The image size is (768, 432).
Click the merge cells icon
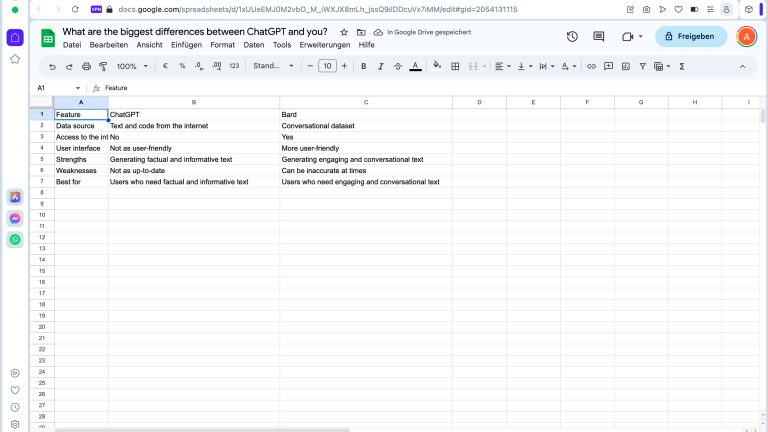point(473,66)
